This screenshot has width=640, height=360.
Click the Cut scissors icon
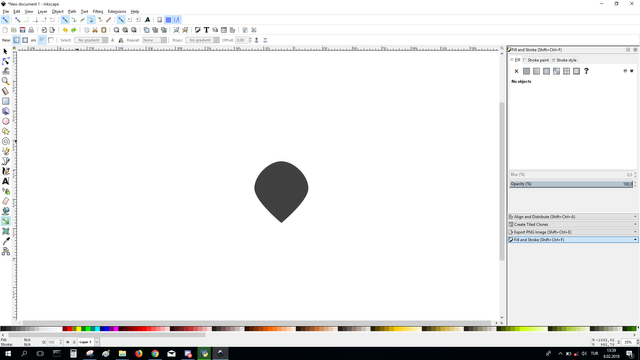(x=95, y=30)
